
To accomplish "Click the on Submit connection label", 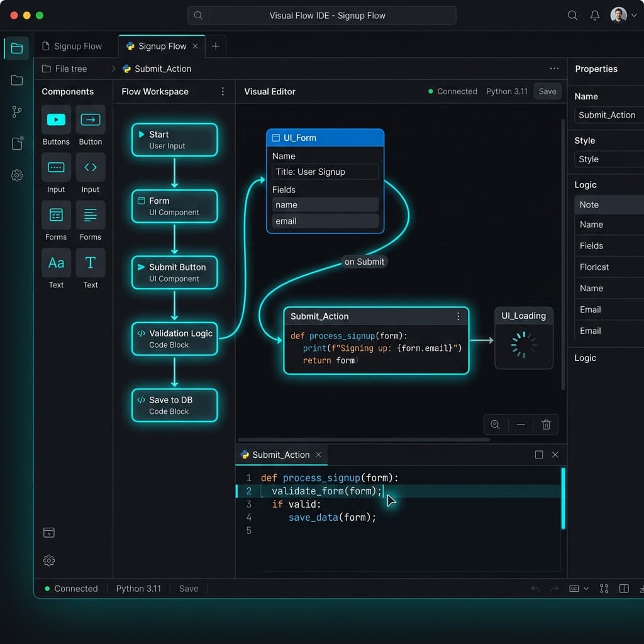I will click(x=364, y=262).
